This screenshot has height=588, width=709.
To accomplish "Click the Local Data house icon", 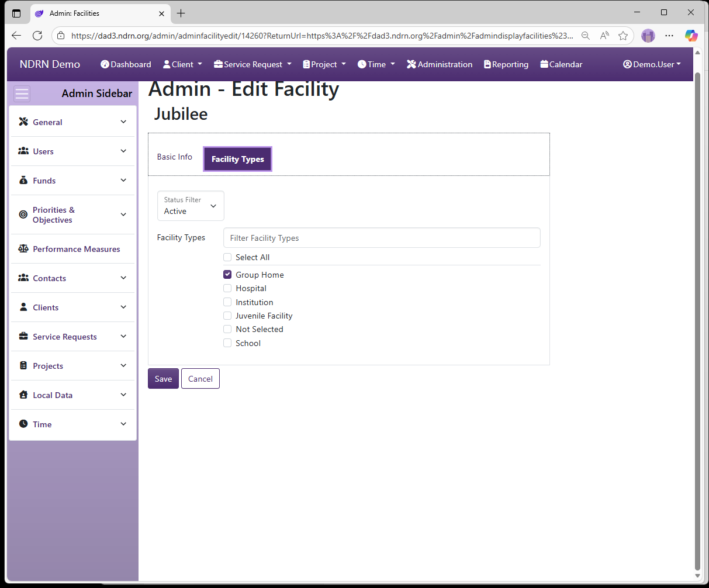I will coord(23,395).
